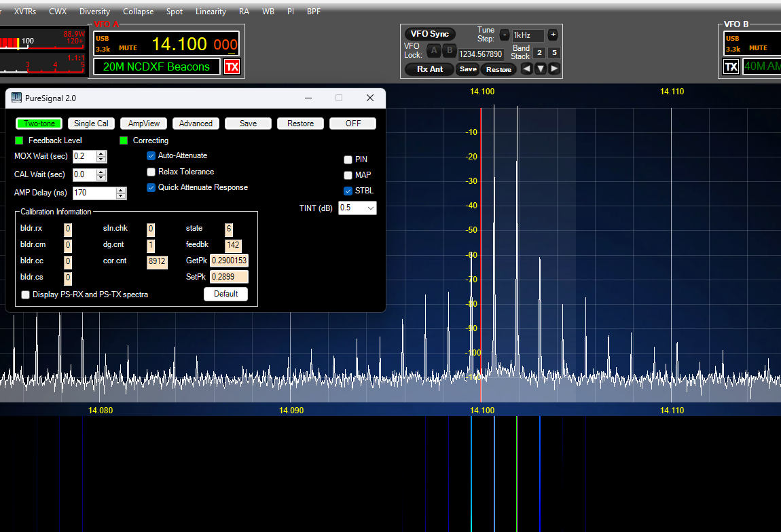Click feedbk value 142
This screenshot has width=781, height=532.
pyautogui.click(x=233, y=245)
